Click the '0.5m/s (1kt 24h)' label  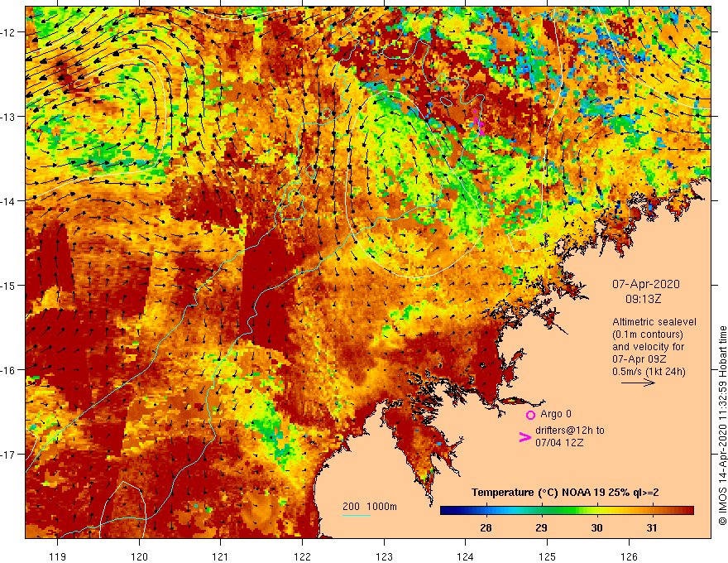point(649,372)
